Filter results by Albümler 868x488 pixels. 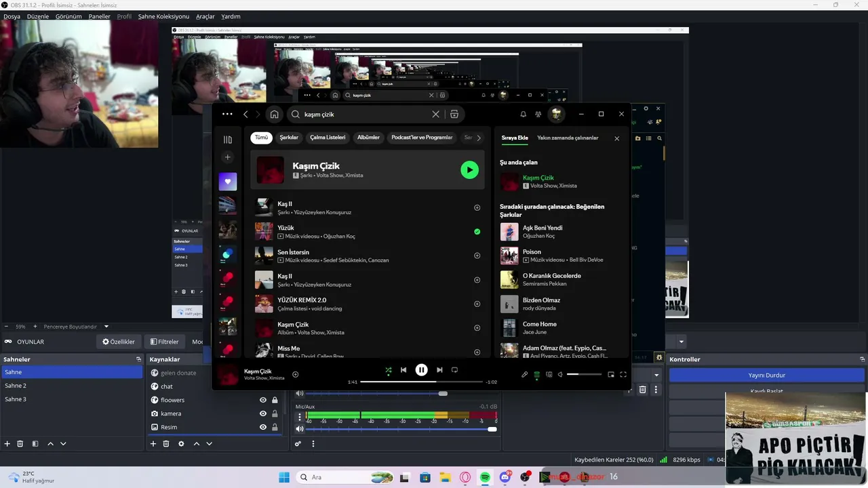(368, 138)
